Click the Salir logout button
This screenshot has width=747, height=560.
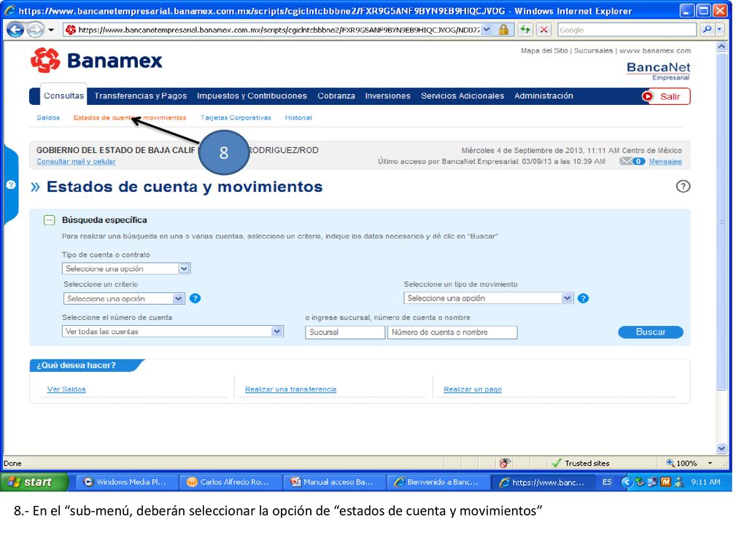pyautogui.click(x=665, y=96)
